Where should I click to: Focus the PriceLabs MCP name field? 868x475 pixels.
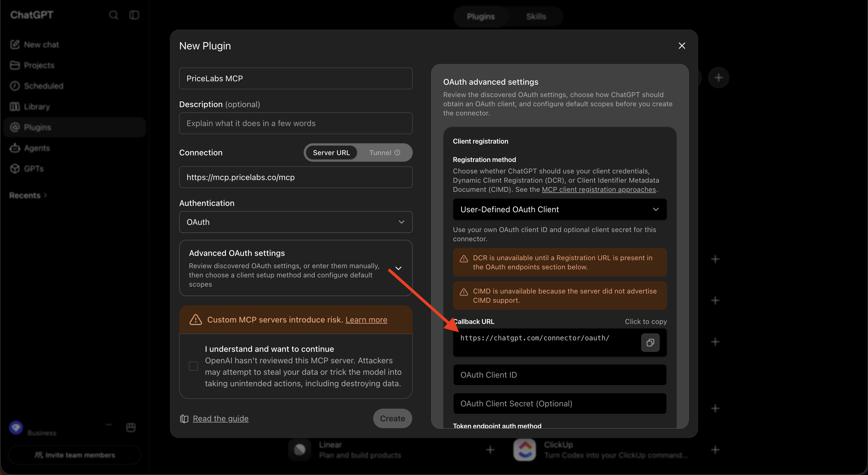click(x=296, y=79)
